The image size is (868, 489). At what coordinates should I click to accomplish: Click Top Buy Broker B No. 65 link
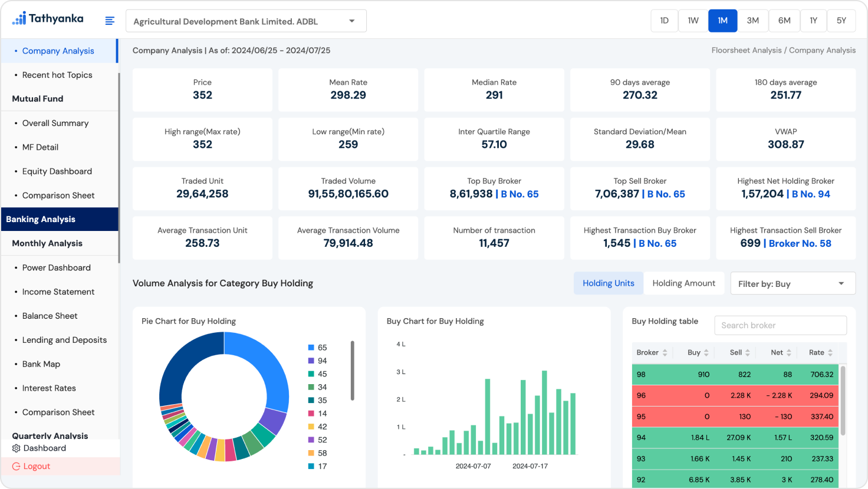(519, 194)
